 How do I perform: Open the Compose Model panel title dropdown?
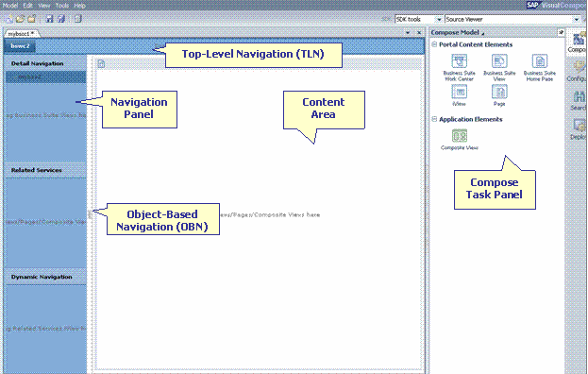pyautogui.click(x=483, y=33)
